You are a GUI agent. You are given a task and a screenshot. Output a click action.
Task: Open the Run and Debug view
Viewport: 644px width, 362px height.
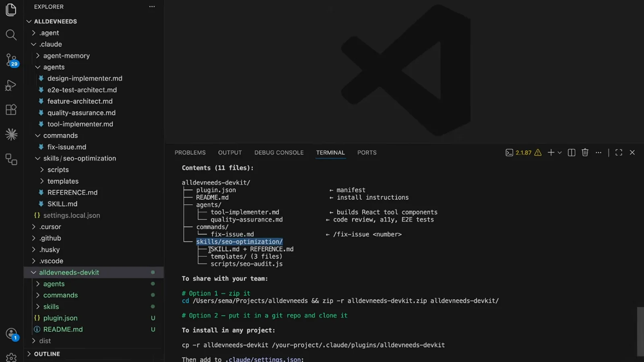[11, 85]
